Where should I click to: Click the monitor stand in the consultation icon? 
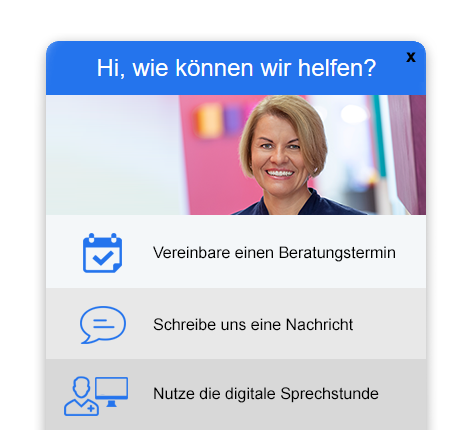coord(112,403)
